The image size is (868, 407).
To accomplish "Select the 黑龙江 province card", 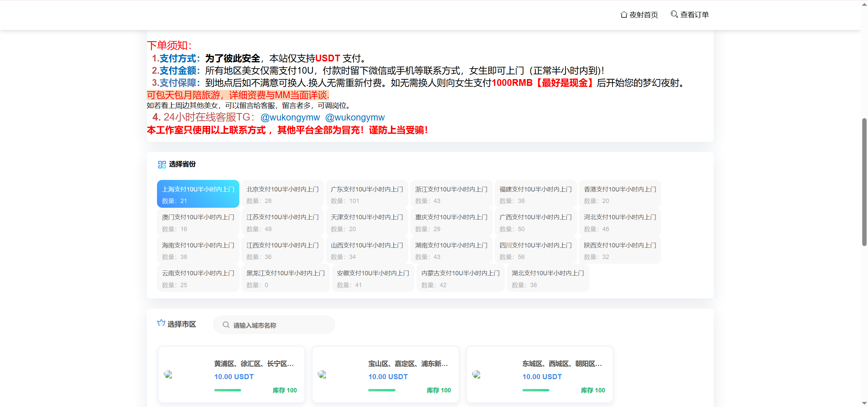I will tap(285, 278).
